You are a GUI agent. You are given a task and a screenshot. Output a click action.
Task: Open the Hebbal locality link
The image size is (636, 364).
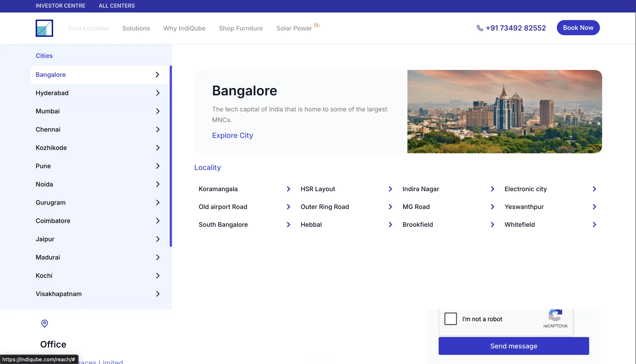coord(311,225)
